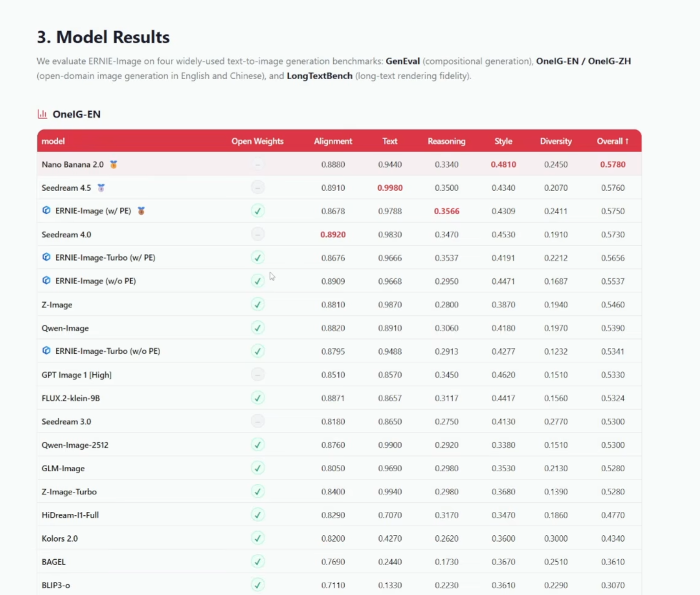The width and height of the screenshot is (700, 595).
Task: Click the closed-weights dash icon for Nano Banana 2.0
Action: (258, 164)
